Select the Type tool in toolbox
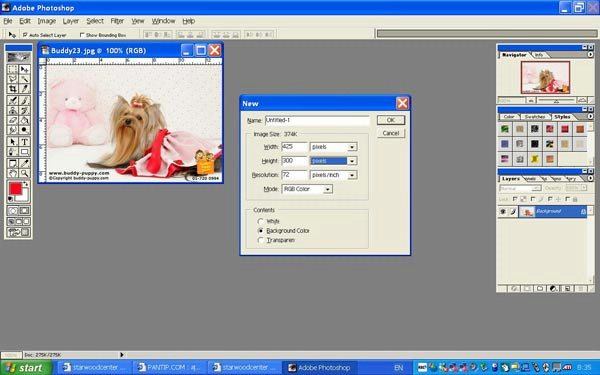This screenshot has width=600, height=375. tap(24, 142)
